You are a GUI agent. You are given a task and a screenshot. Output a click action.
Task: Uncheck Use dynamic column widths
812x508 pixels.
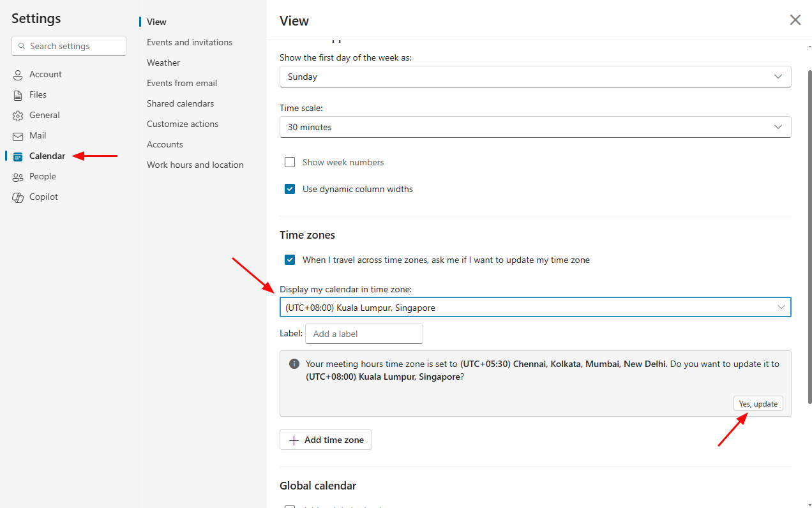(x=290, y=189)
